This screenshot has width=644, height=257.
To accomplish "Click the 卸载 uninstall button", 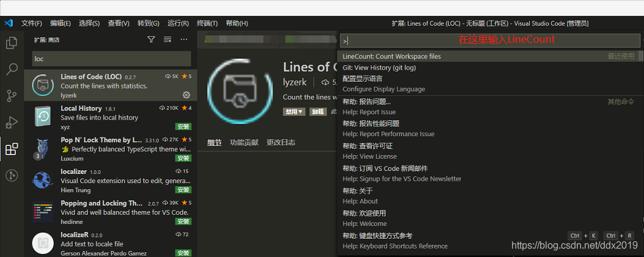I will pyautogui.click(x=318, y=111).
